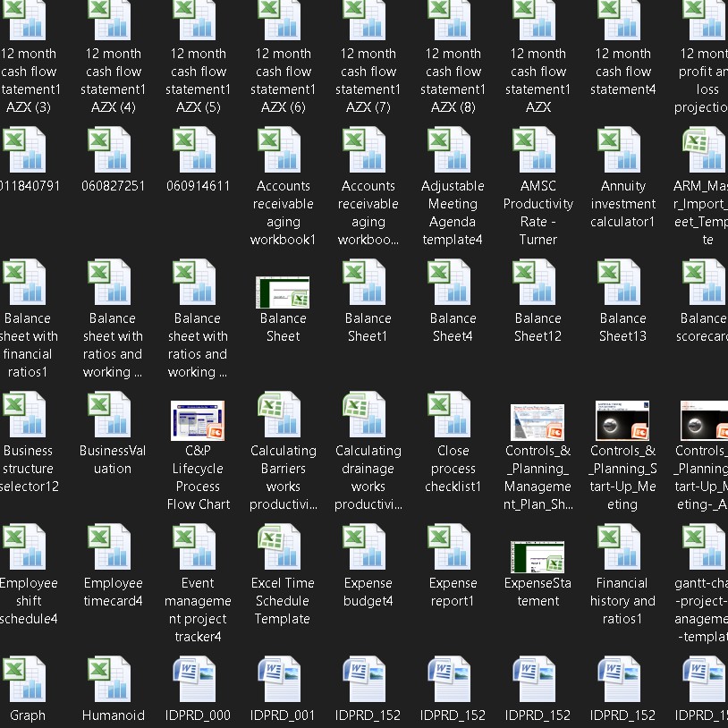Click Controls_&_Planning_Management_Plan thumbnail
728x728 pixels.
[538, 422]
